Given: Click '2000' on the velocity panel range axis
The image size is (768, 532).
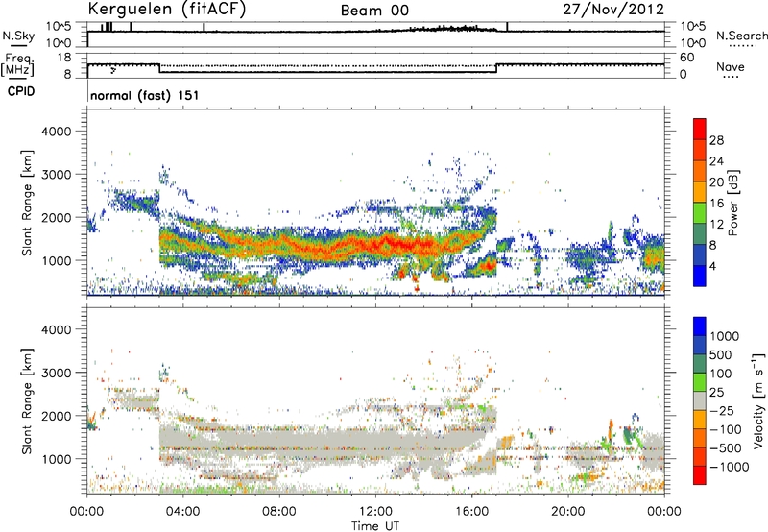Looking at the screenshot, I should (x=57, y=416).
